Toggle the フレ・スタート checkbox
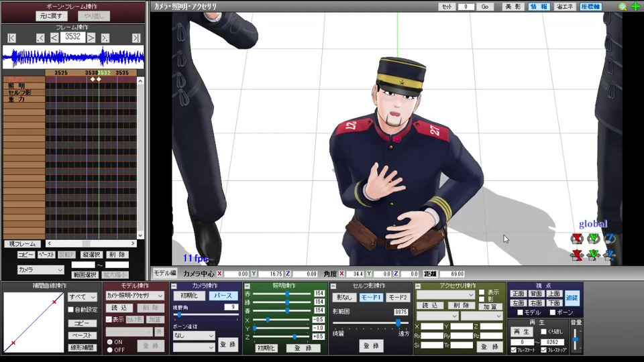644x362 pixels. 513,350
